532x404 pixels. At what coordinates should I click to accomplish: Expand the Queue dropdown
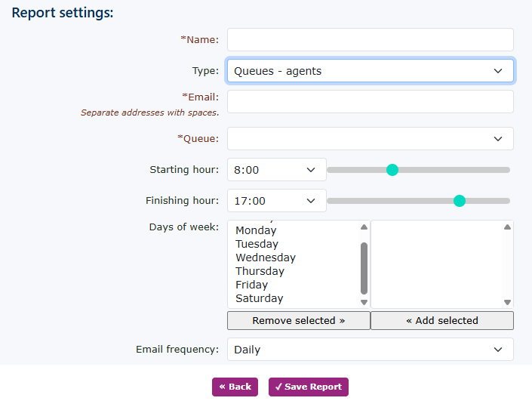pyautogui.click(x=370, y=139)
